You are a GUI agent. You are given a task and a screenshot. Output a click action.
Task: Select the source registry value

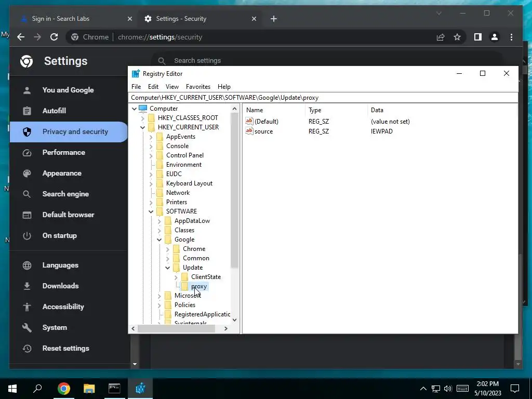[263, 131]
